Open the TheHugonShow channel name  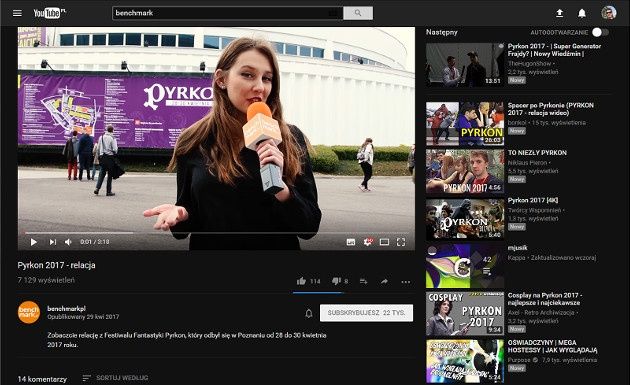pyautogui.click(x=529, y=63)
